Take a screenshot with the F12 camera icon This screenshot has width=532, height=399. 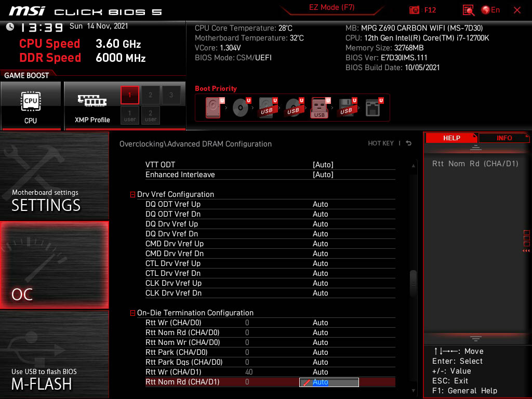click(415, 10)
